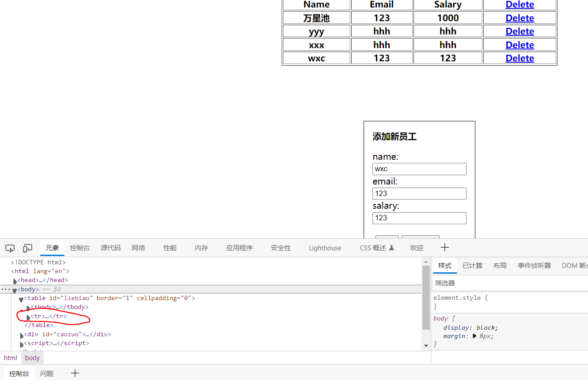The height and width of the screenshot is (380, 588).
Task: Click the warning triangle icon next to CSS 概述
Action: tap(391, 247)
